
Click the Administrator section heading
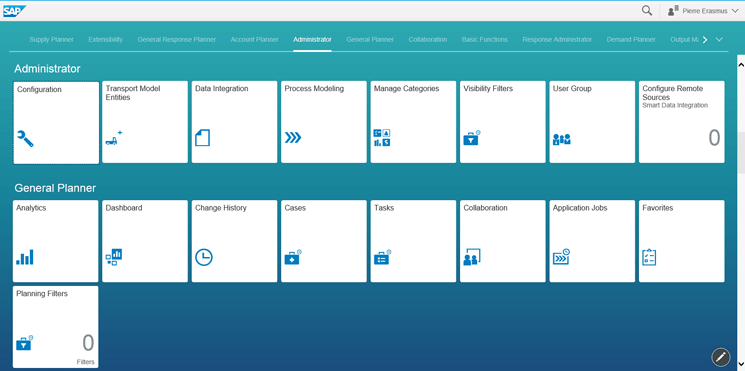pos(47,69)
